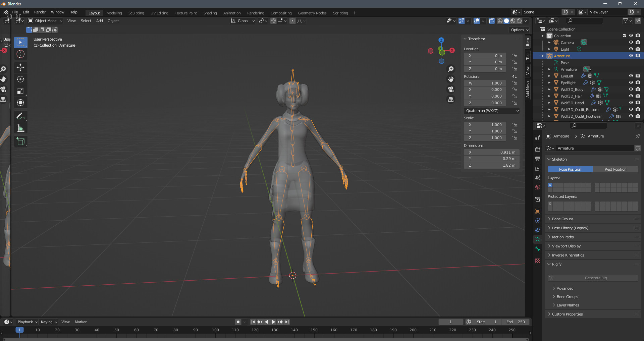644x341 pixels.
Task: Adjust the End frame value slider
Action: pyautogui.click(x=516, y=322)
